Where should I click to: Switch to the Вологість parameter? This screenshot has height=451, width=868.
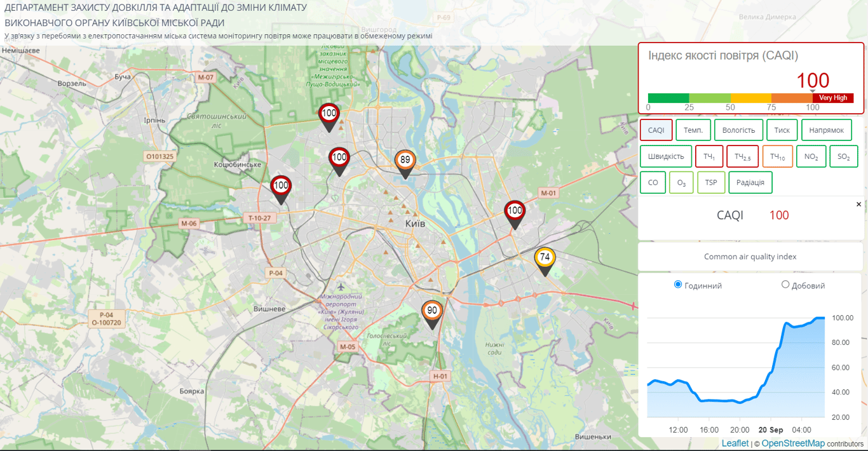tap(738, 130)
